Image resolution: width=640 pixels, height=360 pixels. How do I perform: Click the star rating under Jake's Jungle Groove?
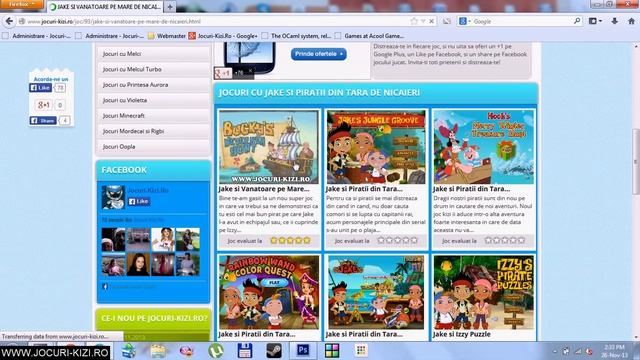tap(398, 240)
